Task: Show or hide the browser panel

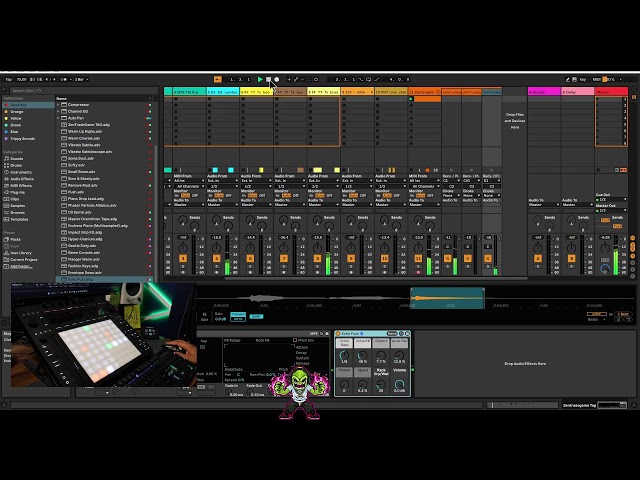Action: 4,90
